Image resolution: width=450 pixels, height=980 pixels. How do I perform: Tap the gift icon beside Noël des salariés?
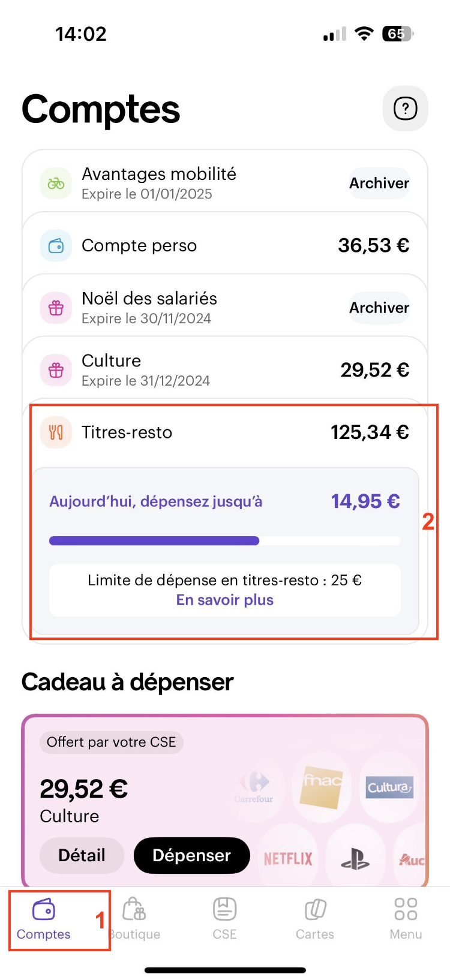[56, 308]
